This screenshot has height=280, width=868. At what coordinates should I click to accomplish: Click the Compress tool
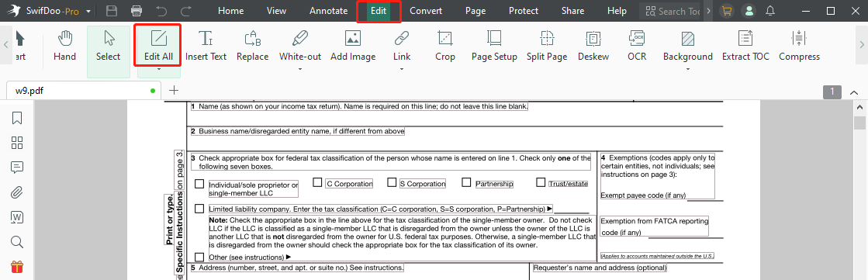tap(800, 46)
